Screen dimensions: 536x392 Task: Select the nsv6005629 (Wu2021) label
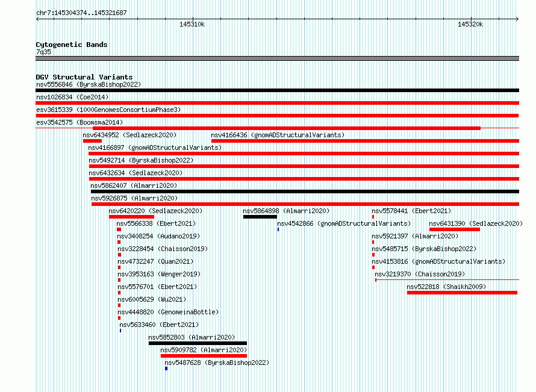152,299
